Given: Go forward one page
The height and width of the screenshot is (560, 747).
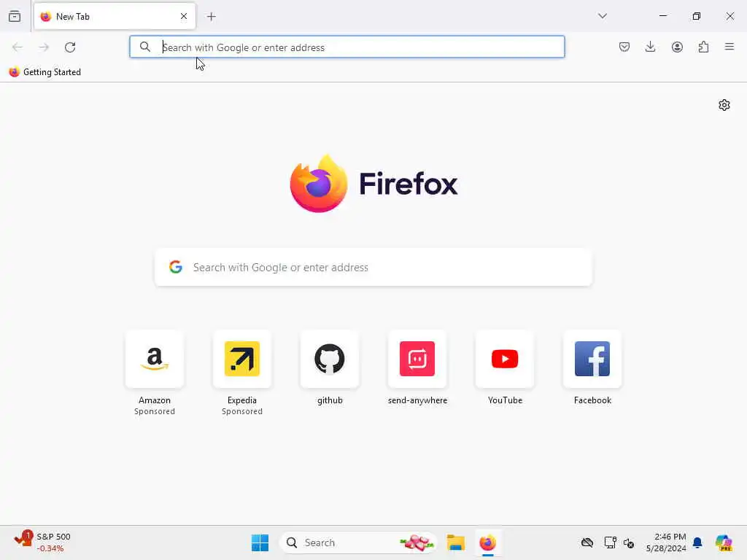Looking at the screenshot, I should coord(44,47).
